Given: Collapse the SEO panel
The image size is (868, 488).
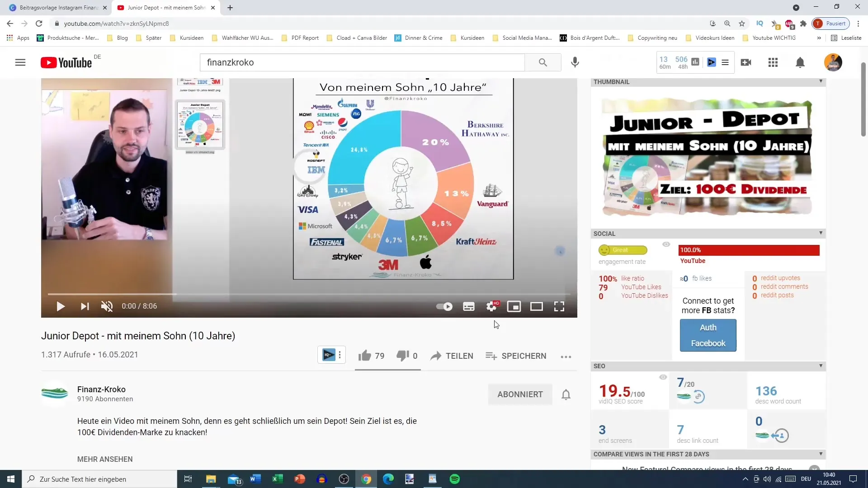Looking at the screenshot, I should pyautogui.click(x=821, y=366).
